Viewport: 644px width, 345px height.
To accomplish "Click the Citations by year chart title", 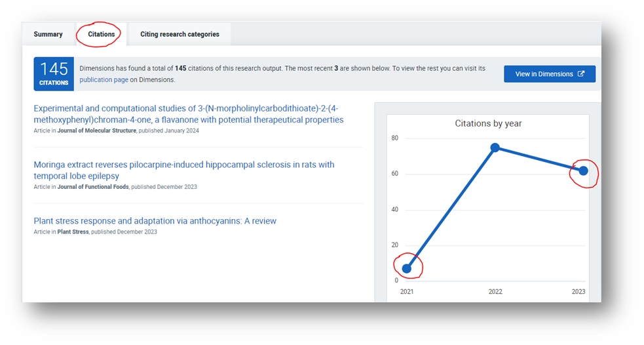I will [x=488, y=123].
